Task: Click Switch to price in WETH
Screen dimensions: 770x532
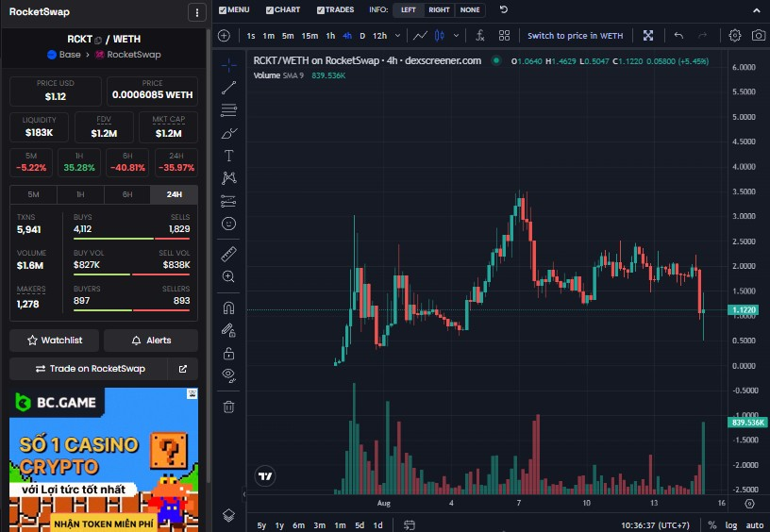Action: coord(575,35)
